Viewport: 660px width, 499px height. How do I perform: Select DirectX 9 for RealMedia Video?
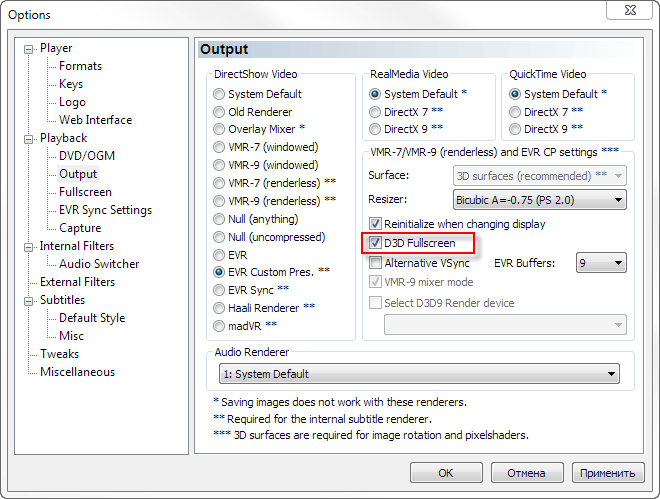376,130
